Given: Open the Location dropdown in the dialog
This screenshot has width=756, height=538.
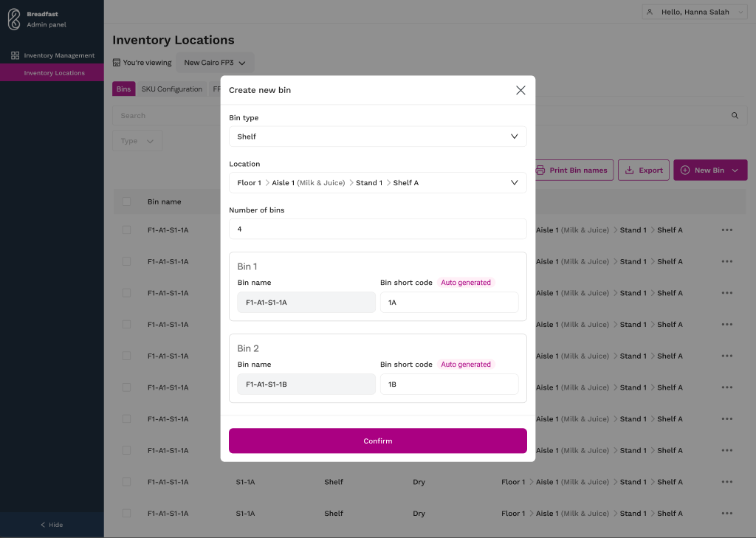Looking at the screenshot, I should click(x=377, y=182).
